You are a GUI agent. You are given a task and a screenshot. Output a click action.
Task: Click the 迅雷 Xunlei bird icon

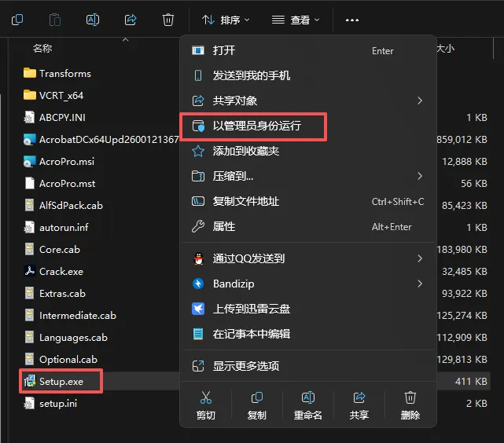[198, 309]
